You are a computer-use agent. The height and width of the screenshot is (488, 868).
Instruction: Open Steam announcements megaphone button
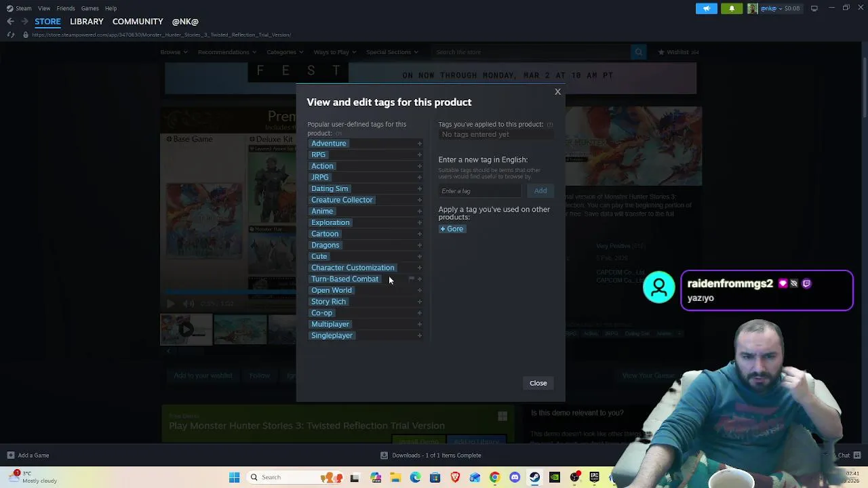pyautogui.click(x=706, y=8)
